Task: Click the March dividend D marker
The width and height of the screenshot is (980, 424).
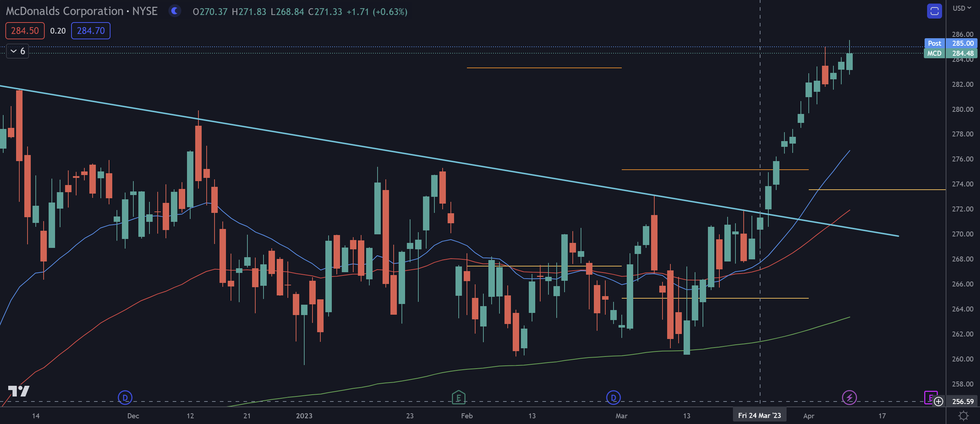Action: click(x=613, y=398)
